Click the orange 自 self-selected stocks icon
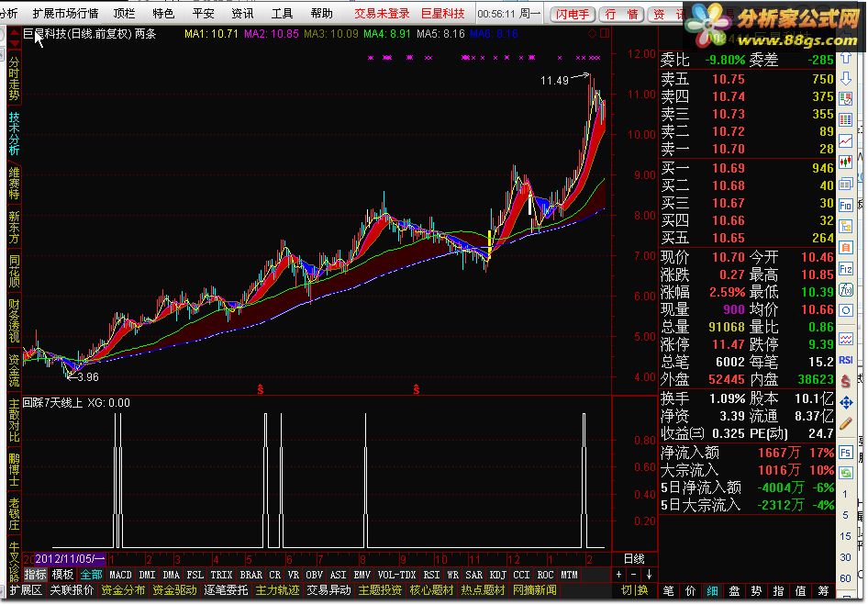 845,248
